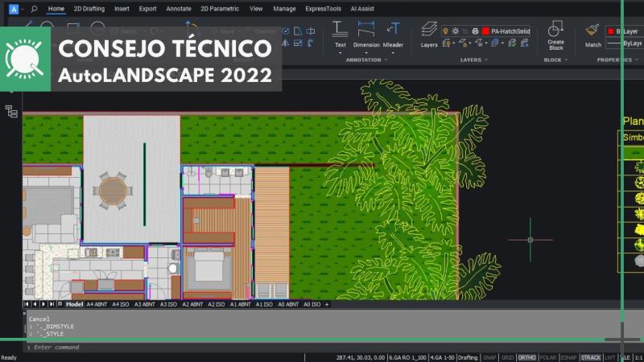The height and width of the screenshot is (362, 644).
Task: Open the PA-HatchSolid layer dropdown
Action: (486, 31)
